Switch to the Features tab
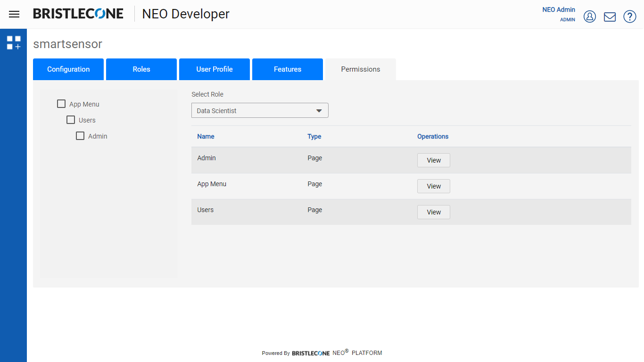The image size is (644, 362). [x=288, y=69]
